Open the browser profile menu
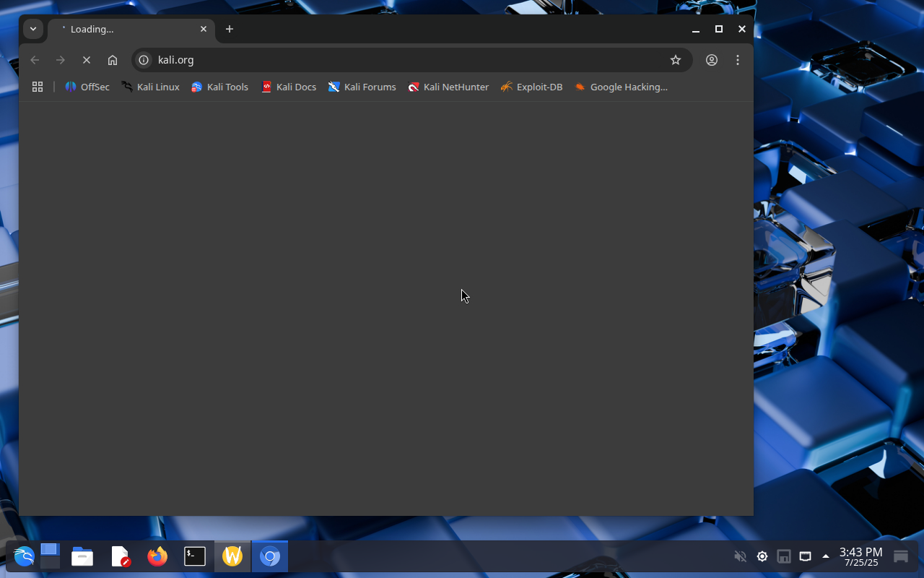This screenshot has width=924, height=578. [712, 60]
